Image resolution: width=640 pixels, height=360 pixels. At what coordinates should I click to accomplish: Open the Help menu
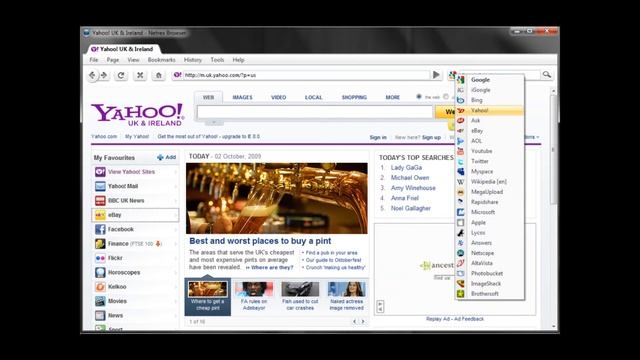coord(238,60)
